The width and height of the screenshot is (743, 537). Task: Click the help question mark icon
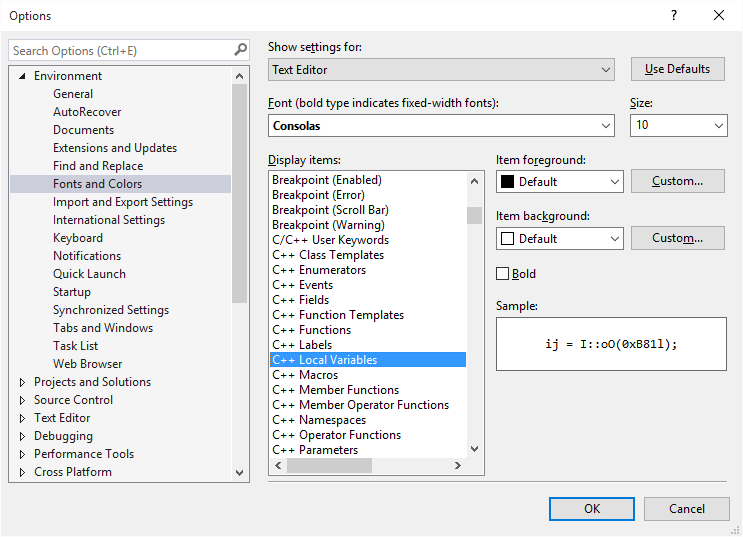[x=674, y=15]
